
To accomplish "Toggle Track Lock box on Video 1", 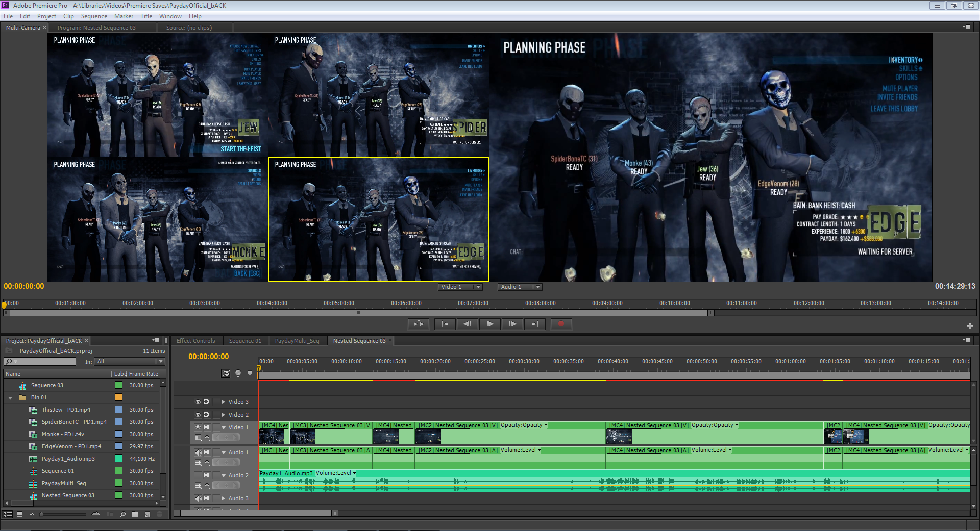I will click(216, 427).
